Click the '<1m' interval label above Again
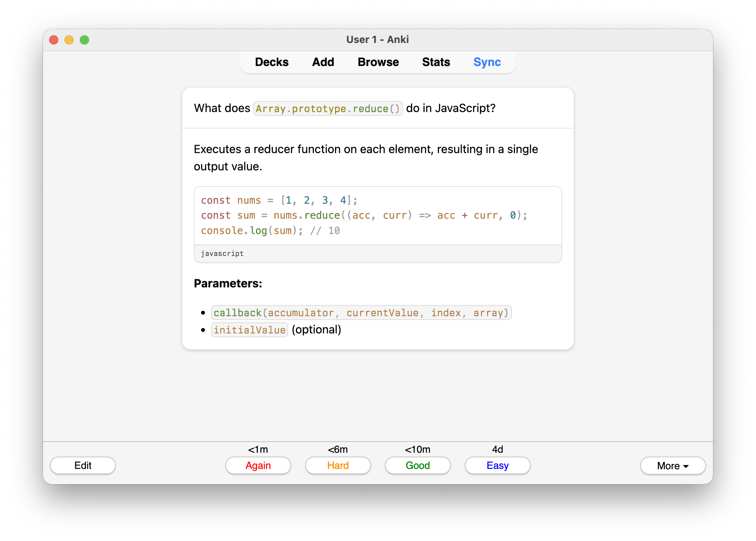The height and width of the screenshot is (541, 756). pos(258,449)
